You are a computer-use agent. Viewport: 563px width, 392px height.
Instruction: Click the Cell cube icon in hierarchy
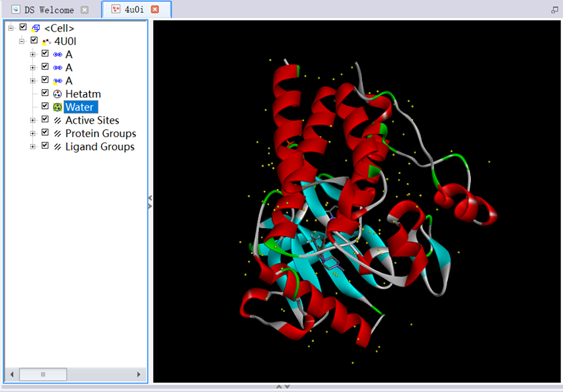click(x=36, y=28)
